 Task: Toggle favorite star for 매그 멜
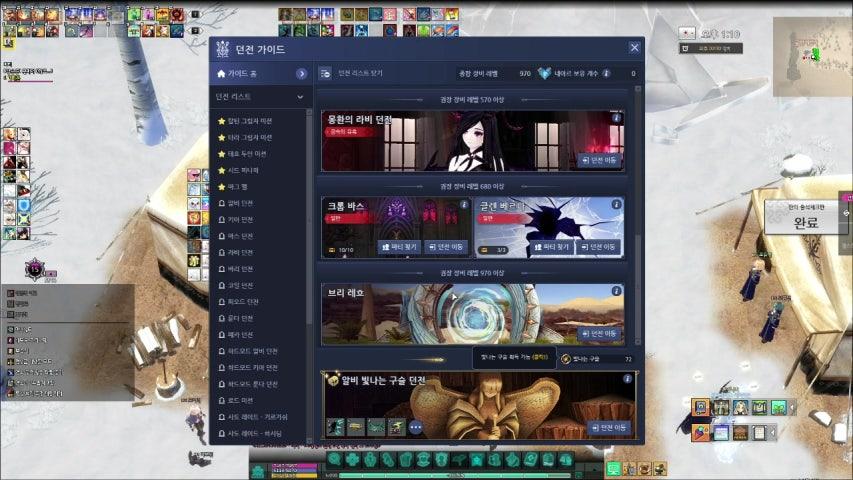[221, 187]
